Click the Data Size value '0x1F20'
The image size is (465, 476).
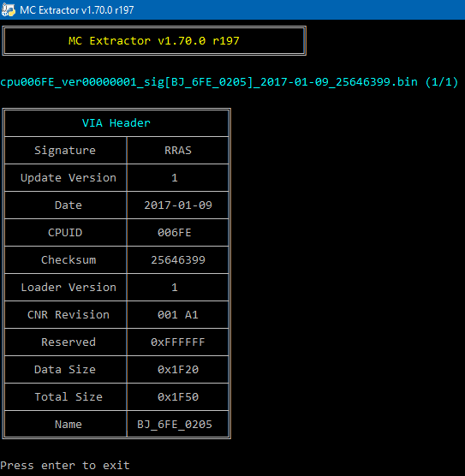coord(178,370)
